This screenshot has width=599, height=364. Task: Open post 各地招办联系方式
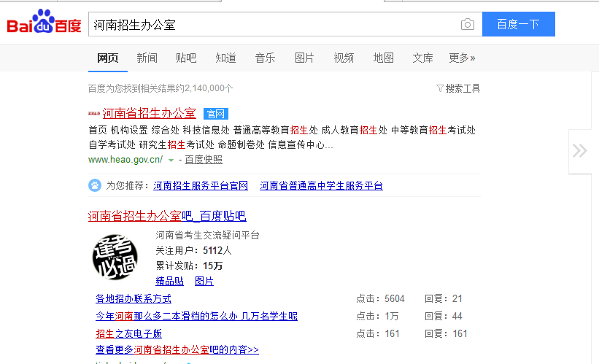(134, 298)
